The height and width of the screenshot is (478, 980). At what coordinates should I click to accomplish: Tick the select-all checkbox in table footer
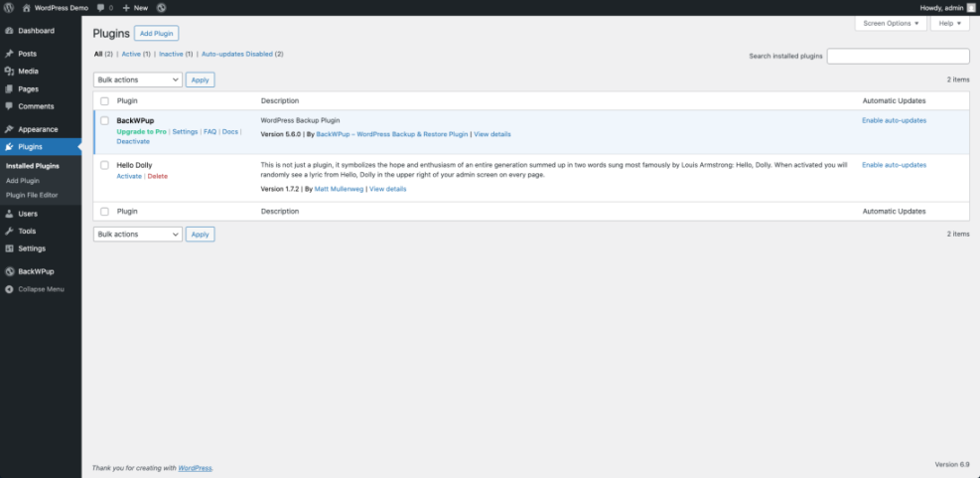pos(104,212)
